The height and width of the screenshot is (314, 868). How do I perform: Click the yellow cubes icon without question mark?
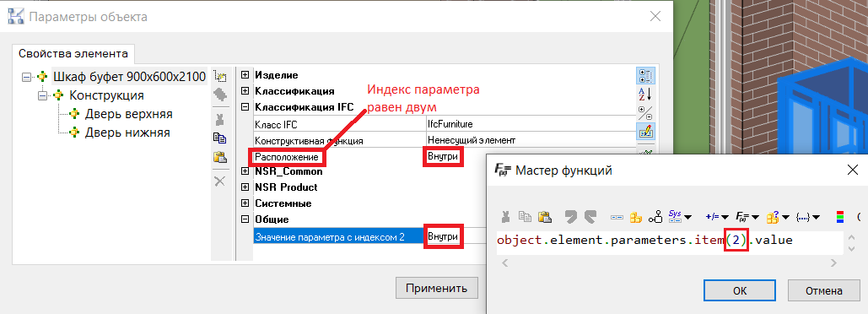pyautogui.click(x=636, y=217)
